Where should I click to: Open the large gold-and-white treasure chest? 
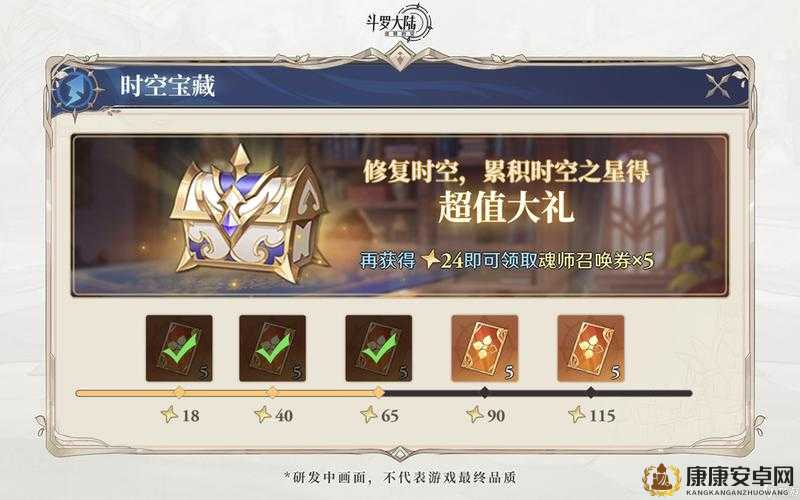point(248,214)
